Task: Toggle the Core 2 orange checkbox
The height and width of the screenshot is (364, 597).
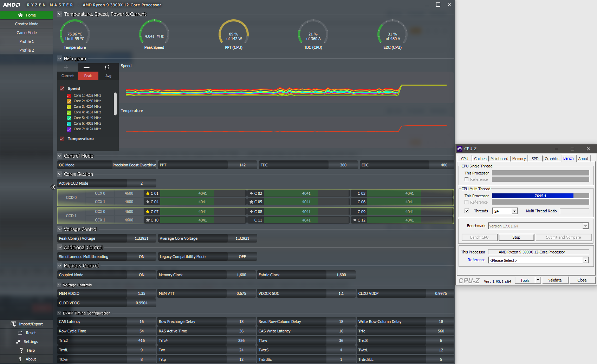Action: coord(69,101)
